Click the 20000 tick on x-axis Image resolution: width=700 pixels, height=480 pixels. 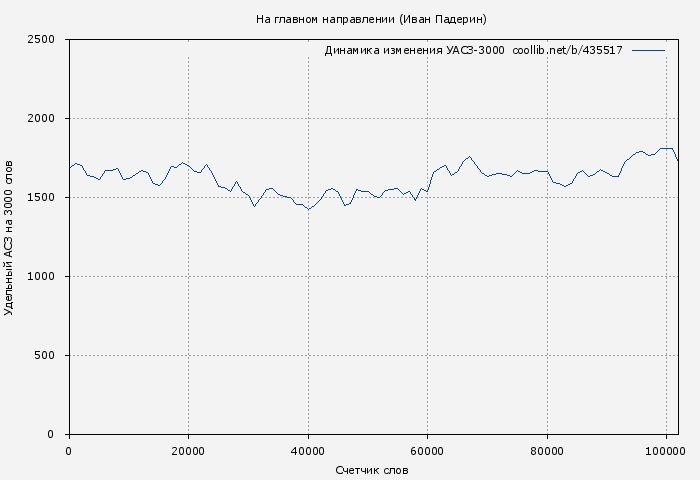coord(188,451)
